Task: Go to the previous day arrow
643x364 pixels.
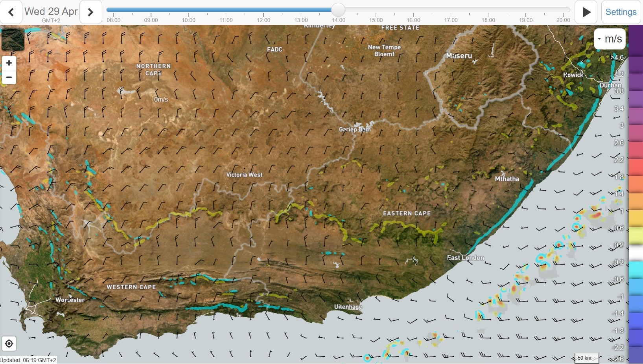Action: (11, 12)
